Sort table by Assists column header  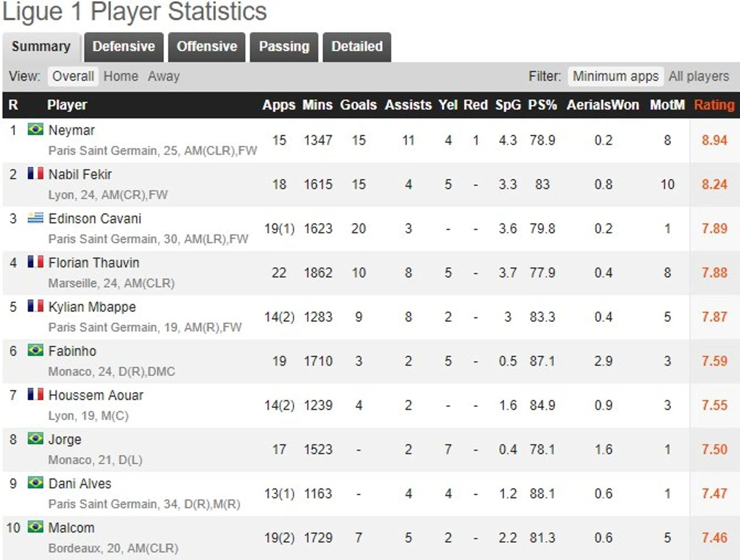[x=408, y=105]
